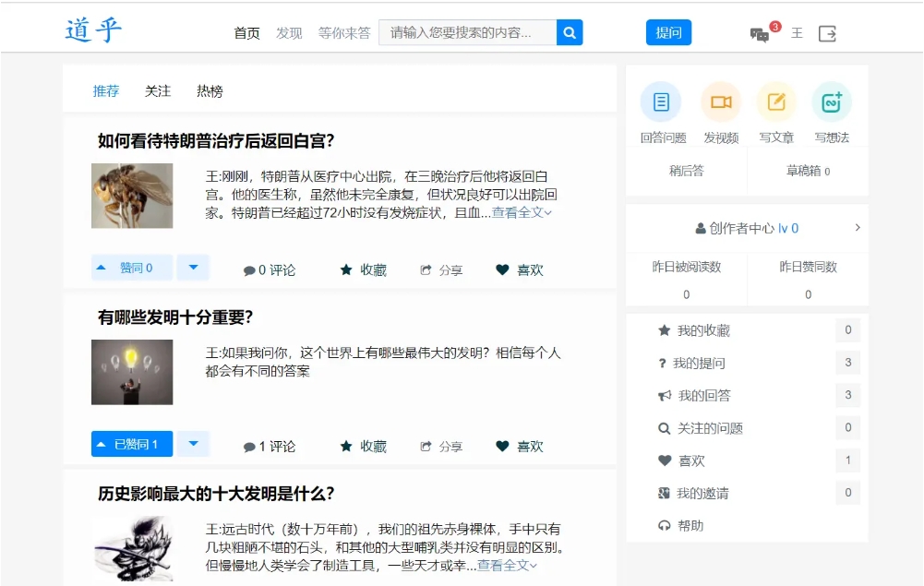Click the 写文章 pencil icon
Screen dimensions: 924x586
776,102
